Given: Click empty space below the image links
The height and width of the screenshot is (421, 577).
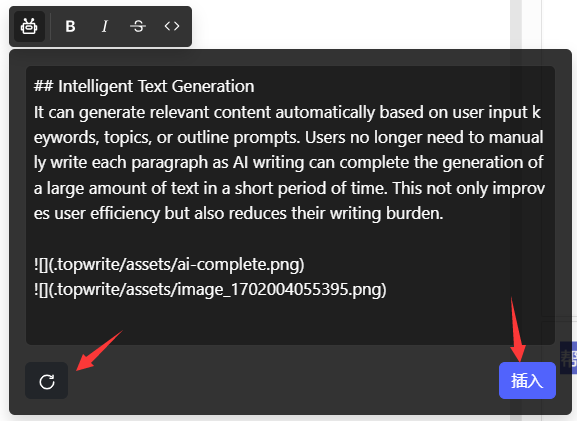Looking at the screenshot, I should (x=290, y=322).
